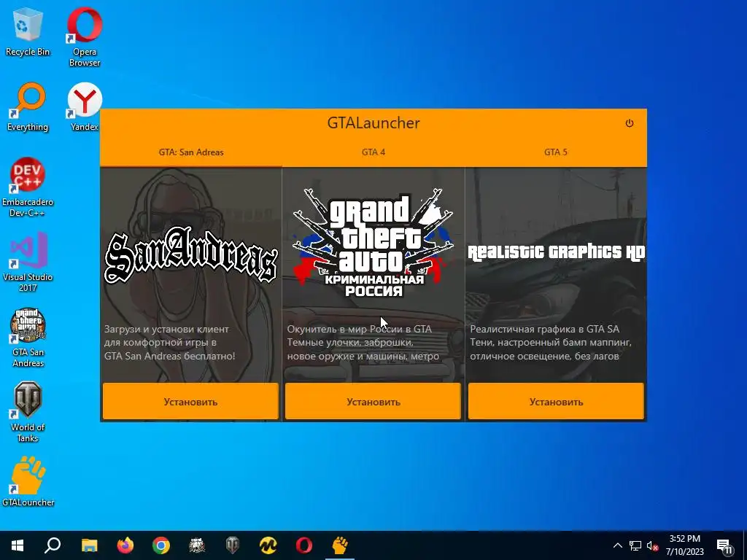Click the GTALauncher power icon
This screenshot has width=747, height=560.
tap(630, 123)
